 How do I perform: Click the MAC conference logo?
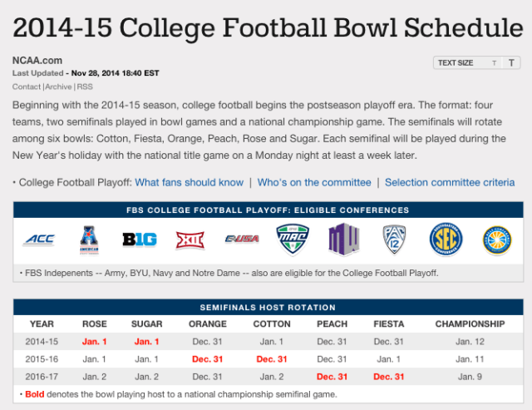coord(293,240)
